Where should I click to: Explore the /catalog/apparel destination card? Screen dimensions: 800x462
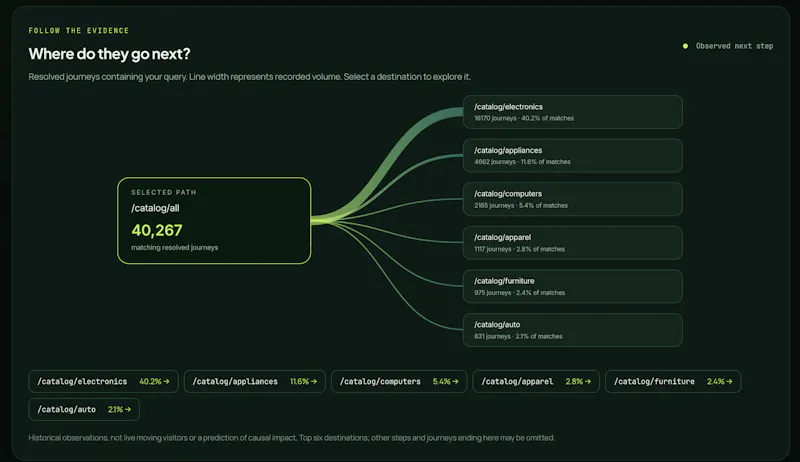tap(572, 243)
